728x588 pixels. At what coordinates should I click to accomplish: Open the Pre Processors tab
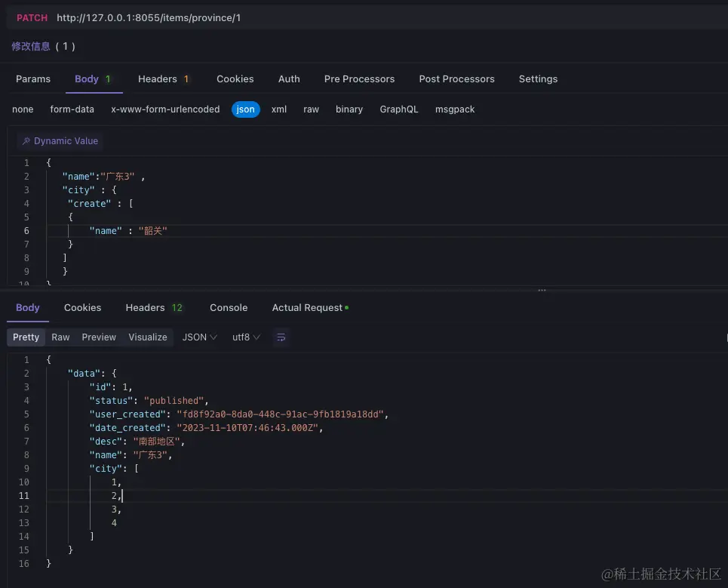click(359, 79)
